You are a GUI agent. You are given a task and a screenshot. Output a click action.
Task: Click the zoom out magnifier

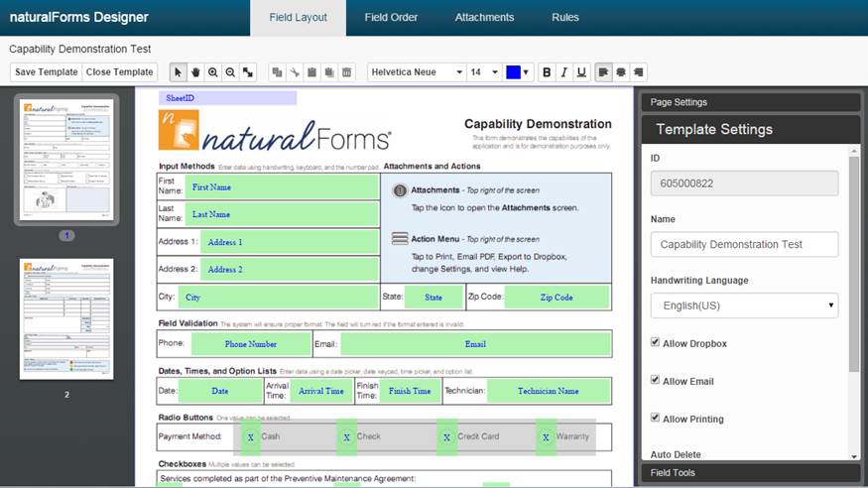[230, 72]
